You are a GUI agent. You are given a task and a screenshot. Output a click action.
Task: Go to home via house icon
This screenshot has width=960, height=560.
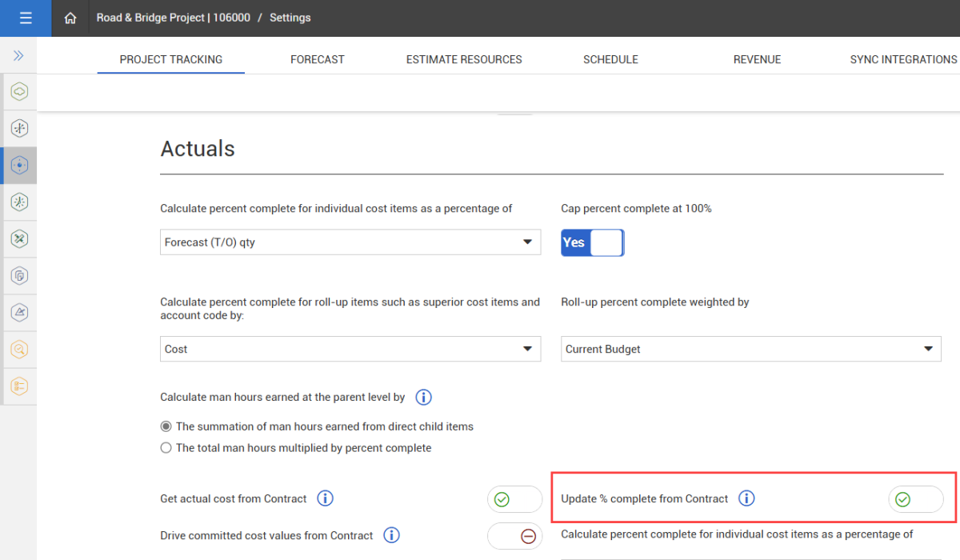pyautogui.click(x=70, y=18)
